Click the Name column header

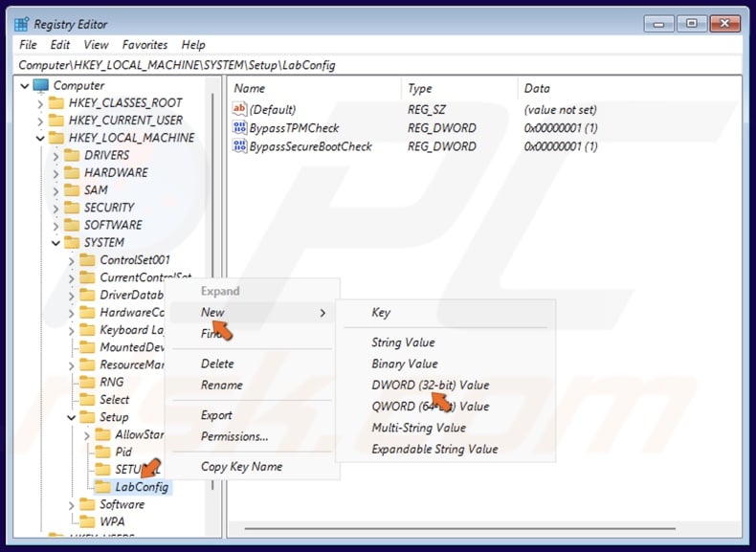click(x=314, y=88)
